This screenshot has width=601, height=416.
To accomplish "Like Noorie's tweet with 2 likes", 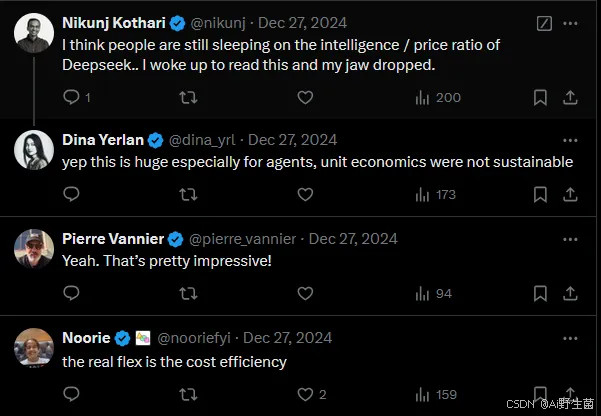I will [x=306, y=394].
